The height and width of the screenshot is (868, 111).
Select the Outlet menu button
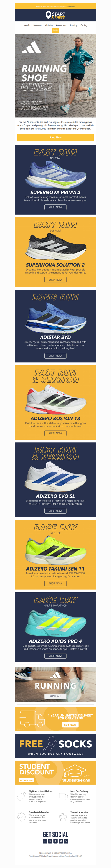pyautogui.click(x=56, y=30)
